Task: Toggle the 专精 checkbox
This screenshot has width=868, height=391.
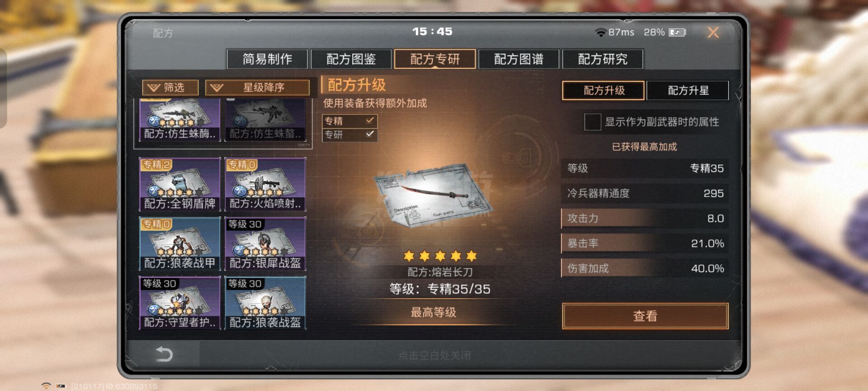Action: (x=370, y=121)
